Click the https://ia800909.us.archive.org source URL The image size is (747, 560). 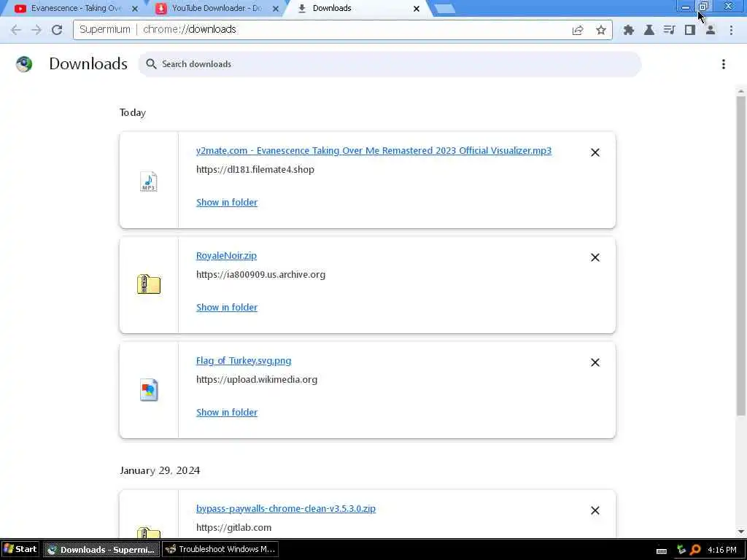(x=260, y=275)
